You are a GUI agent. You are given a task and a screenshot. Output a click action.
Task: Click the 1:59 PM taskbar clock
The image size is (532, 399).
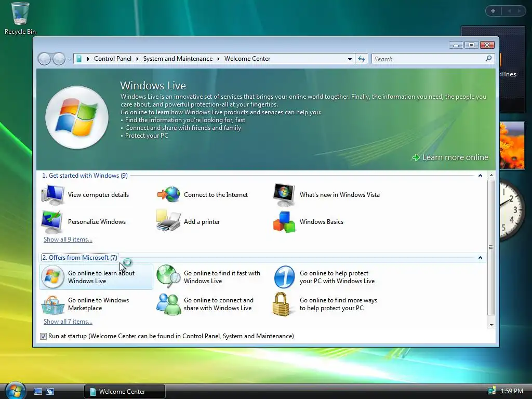[512, 391]
